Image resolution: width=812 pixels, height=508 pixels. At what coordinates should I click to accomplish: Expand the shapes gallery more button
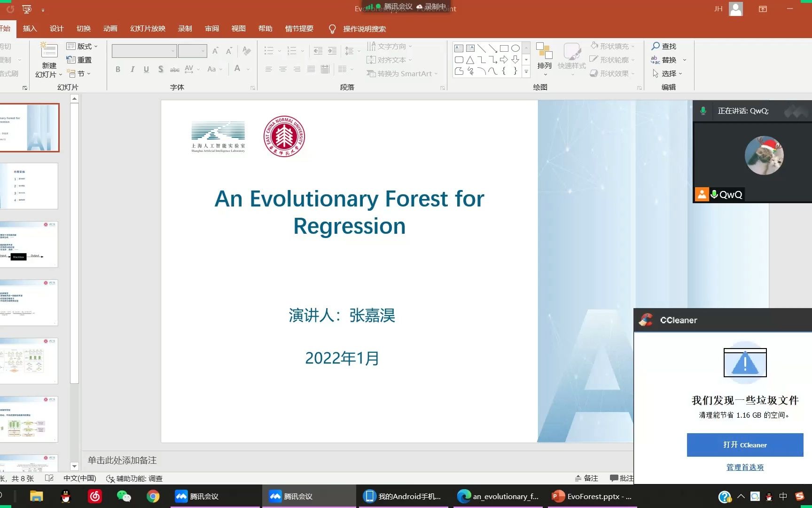[526, 71]
